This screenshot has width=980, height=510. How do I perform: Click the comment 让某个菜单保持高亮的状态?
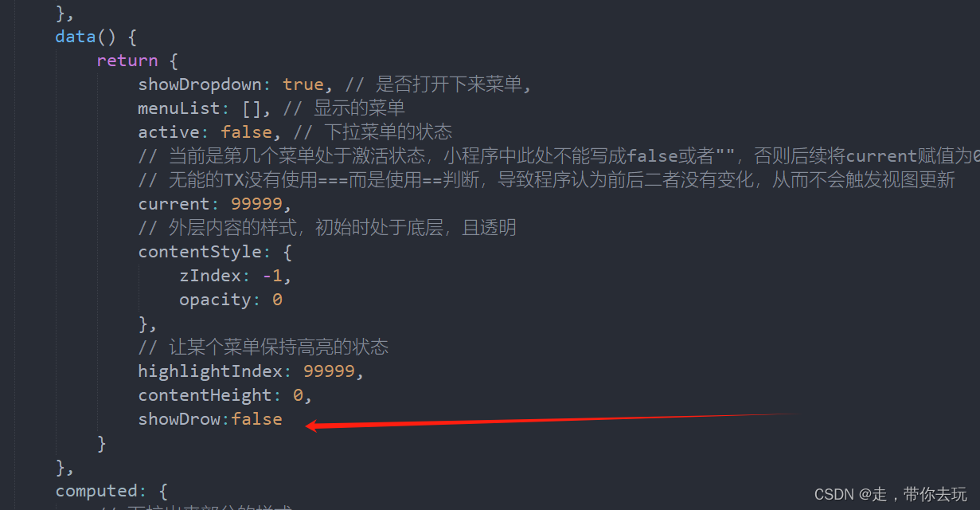tap(263, 347)
